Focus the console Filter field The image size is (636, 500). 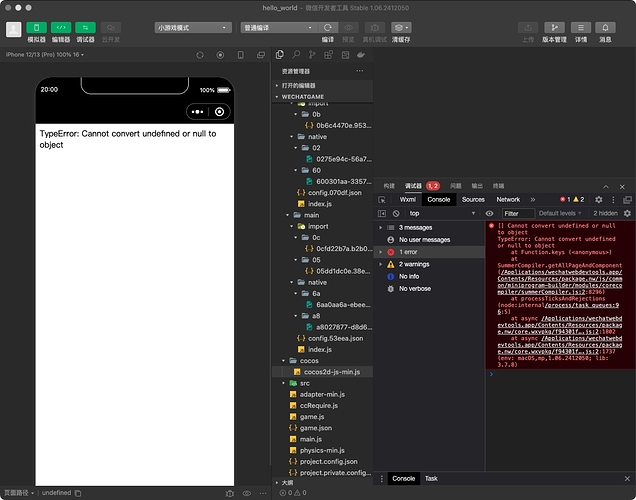coord(518,213)
